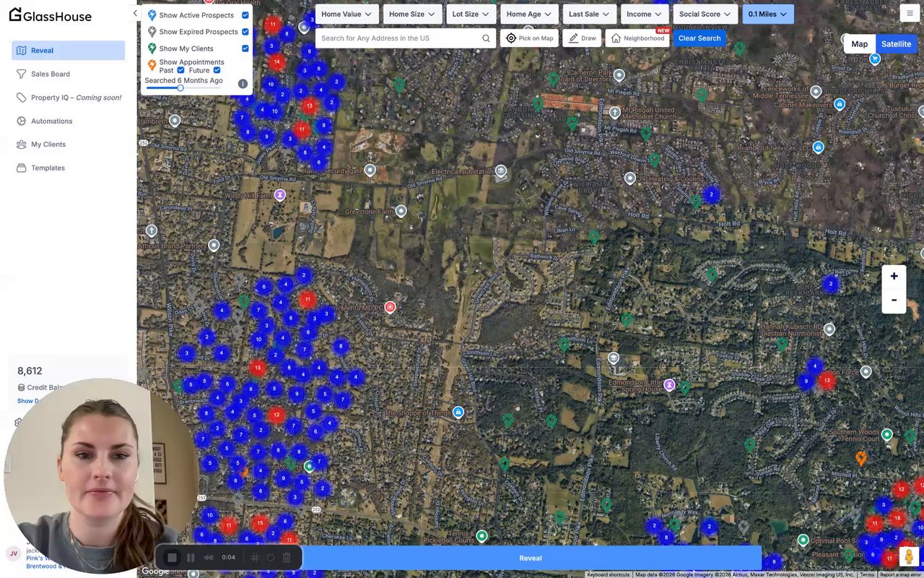Zoom out on the map
Screen dimensions: 924x578
click(x=894, y=301)
